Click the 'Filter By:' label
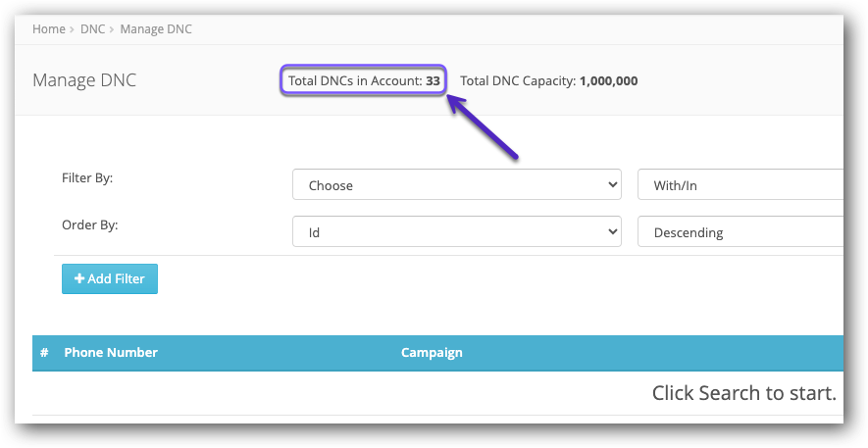 [88, 177]
